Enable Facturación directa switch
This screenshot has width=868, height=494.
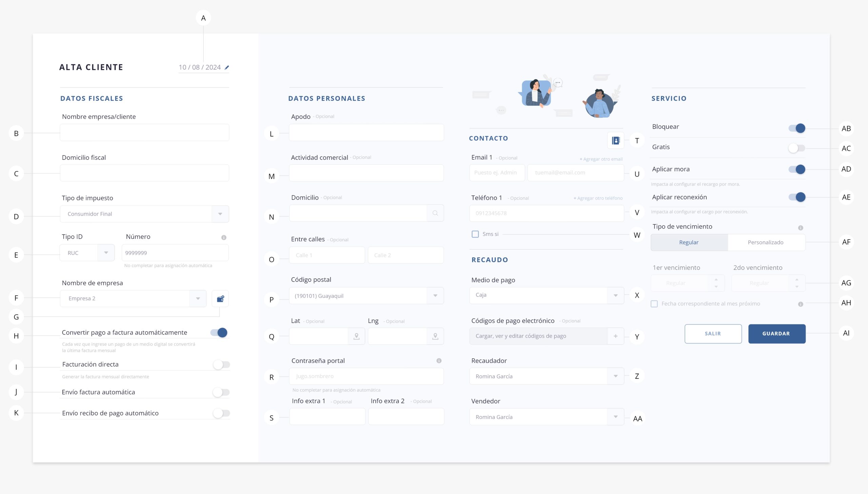pyautogui.click(x=221, y=365)
